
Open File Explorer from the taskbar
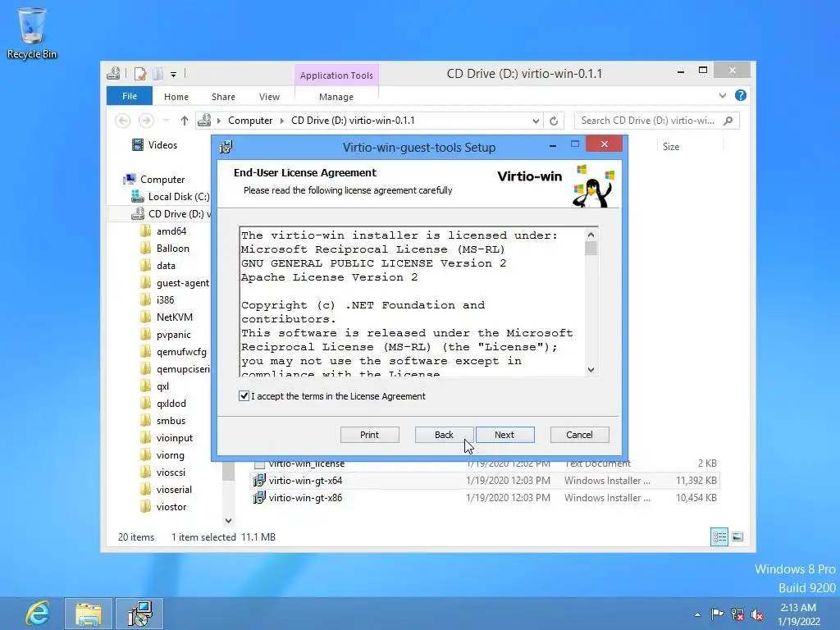pyautogui.click(x=89, y=614)
